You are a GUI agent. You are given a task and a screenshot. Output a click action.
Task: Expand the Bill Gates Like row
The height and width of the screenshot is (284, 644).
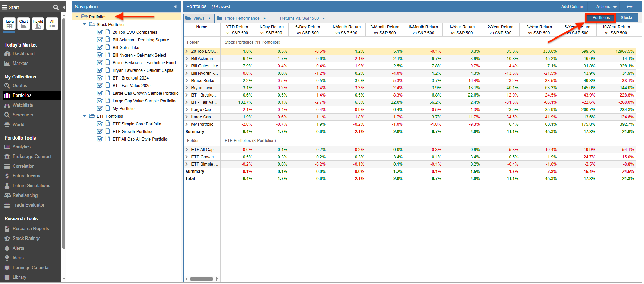pos(187,66)
